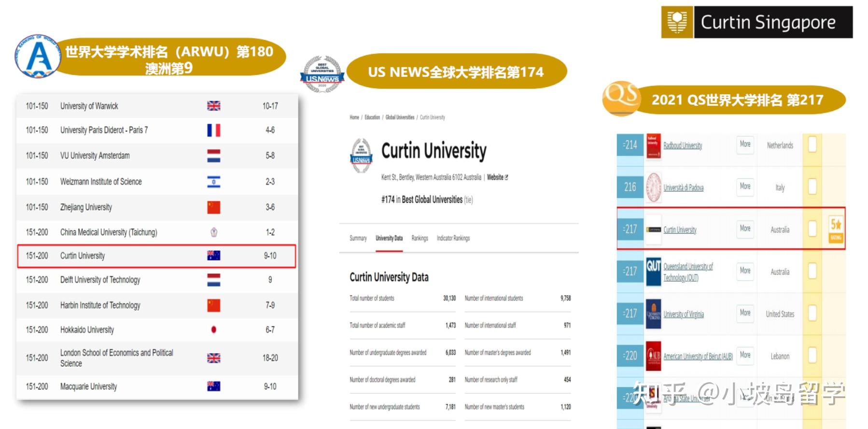Screen dimensions: 868x429
Task: Click the US News Best Global Universities badge
Action: coord(322,74)
